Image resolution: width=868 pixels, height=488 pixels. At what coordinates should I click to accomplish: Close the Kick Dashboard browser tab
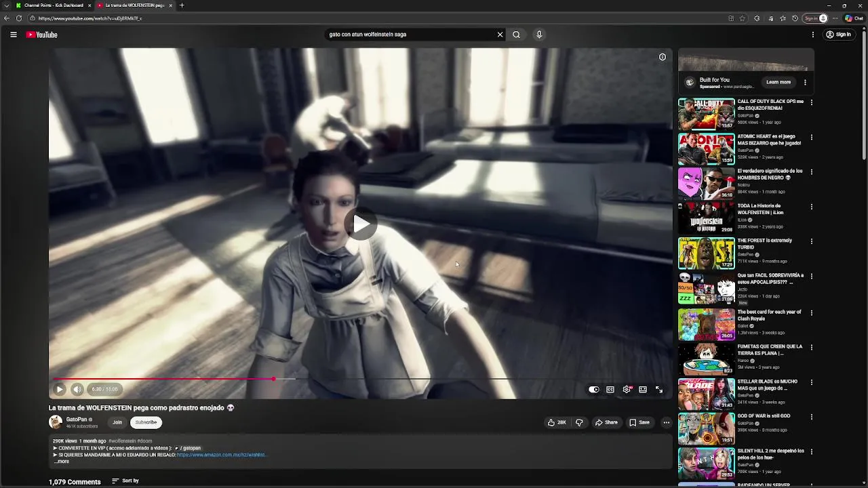tap(89, 5)
